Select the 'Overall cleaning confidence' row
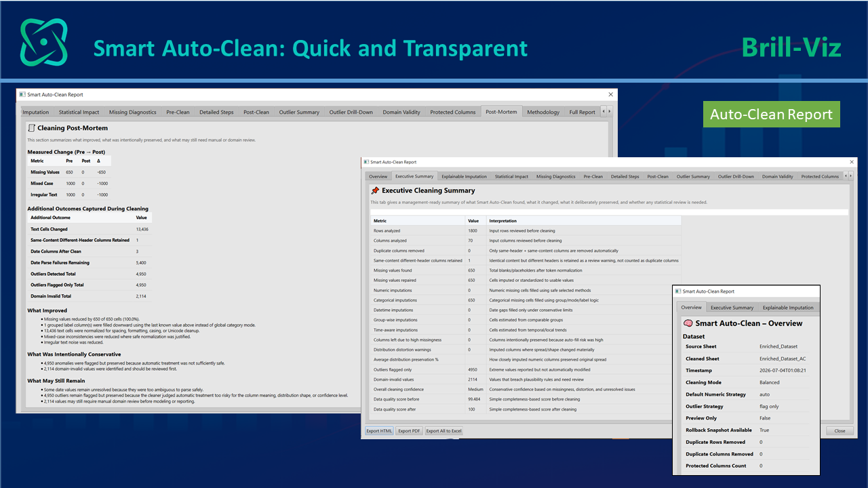 coord(526,390)
